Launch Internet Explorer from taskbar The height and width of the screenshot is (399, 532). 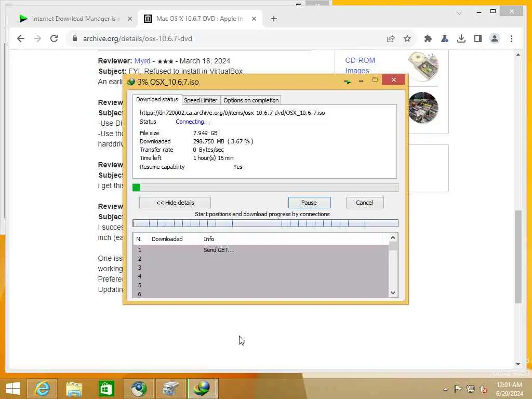coord(42,389)
